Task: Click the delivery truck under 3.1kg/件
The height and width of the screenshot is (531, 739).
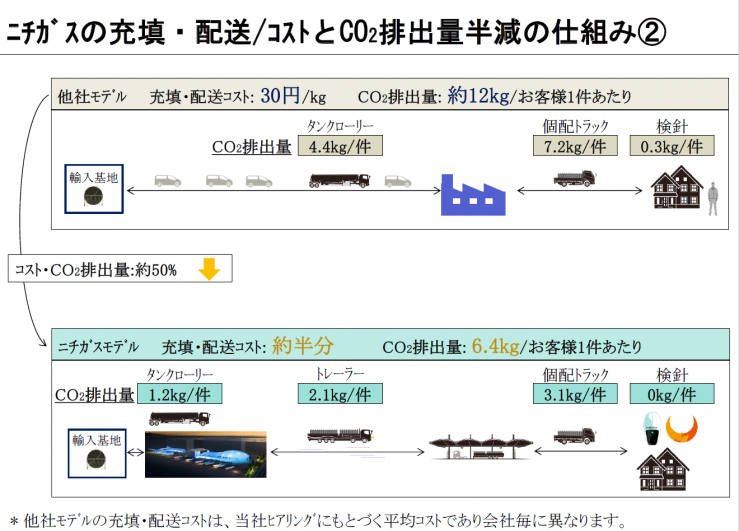Action: 575,436
